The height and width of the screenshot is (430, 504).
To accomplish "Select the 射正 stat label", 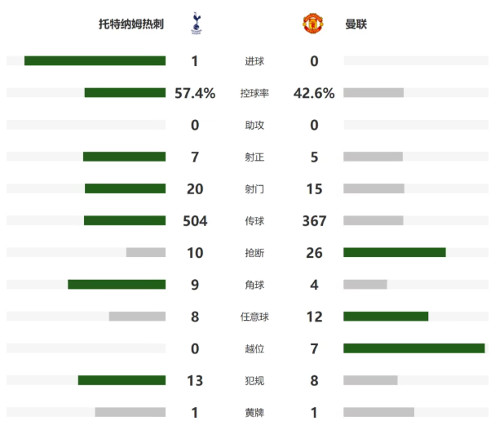I will pos(254,157).
